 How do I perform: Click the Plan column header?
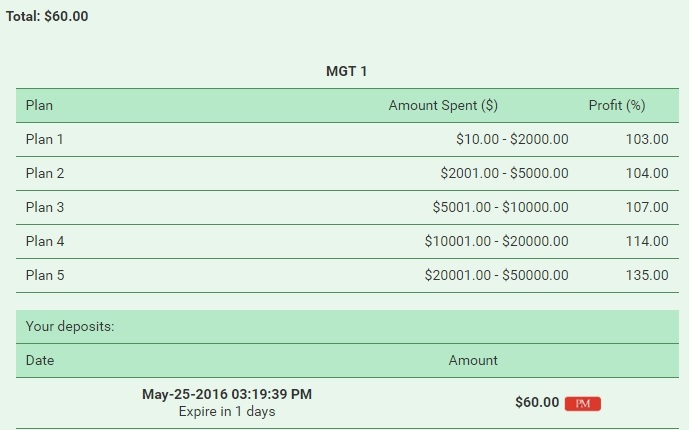(39, 105)
